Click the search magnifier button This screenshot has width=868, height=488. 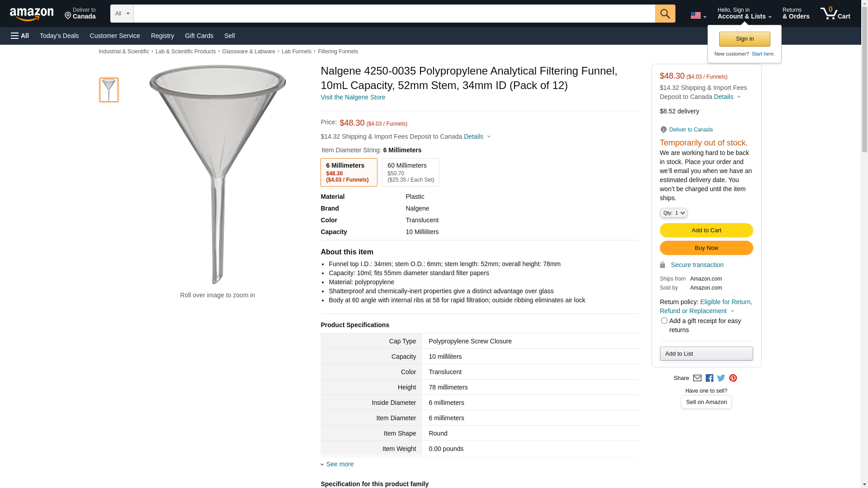point(665,14)
